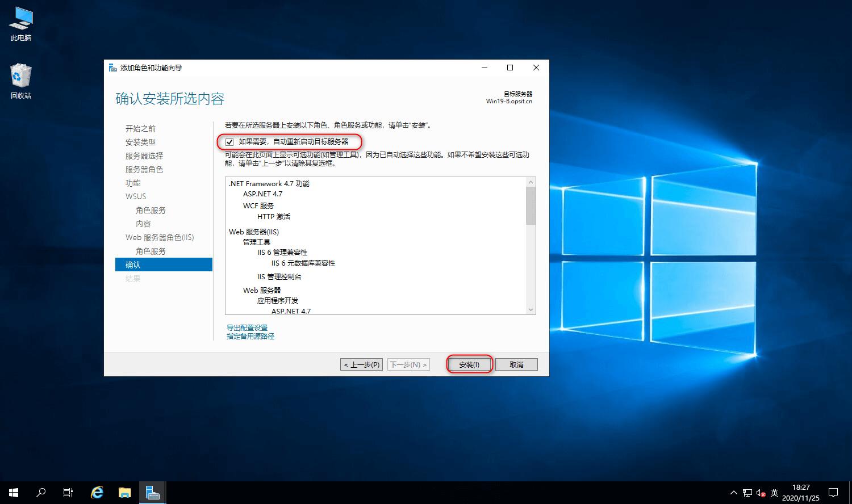Viewport: 852px width, 504px height.
Task: Click Web 服务器 list row
Action: tap(262, 291)
